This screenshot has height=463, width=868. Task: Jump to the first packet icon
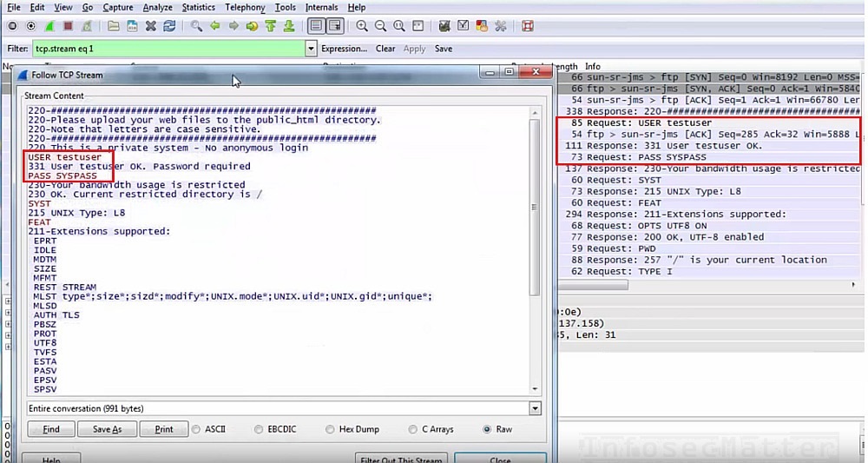click(x=271, y=26)
